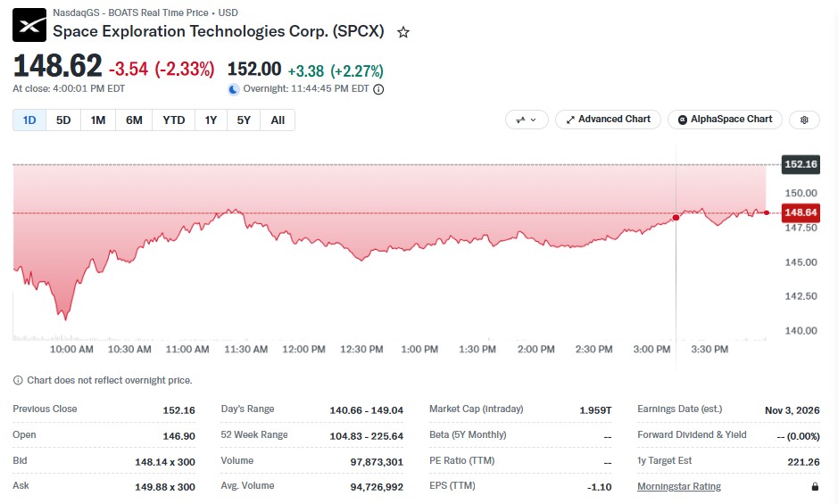The width and height of the screenshot is (838, 504).
Task: Click the info icon beside chart disclaimer
Action: [x=18, y=380]
